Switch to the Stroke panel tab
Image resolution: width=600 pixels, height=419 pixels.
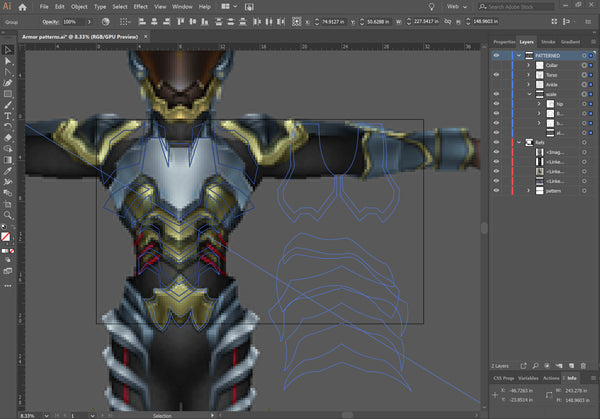(x=550, y=41)
